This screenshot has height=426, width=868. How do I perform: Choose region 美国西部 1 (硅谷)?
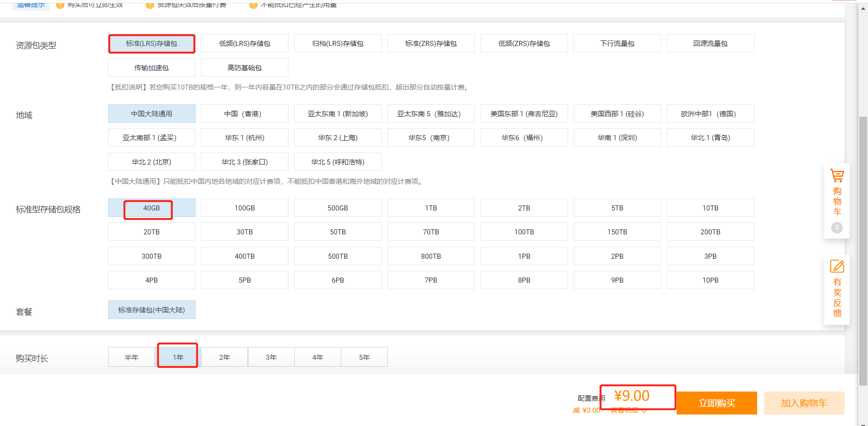tap(617, 114)
